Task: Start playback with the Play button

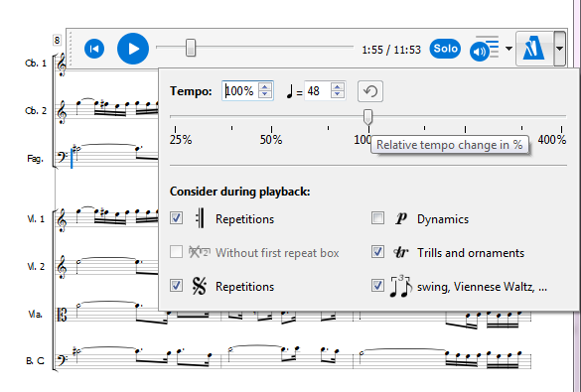Action: (133, 49)
